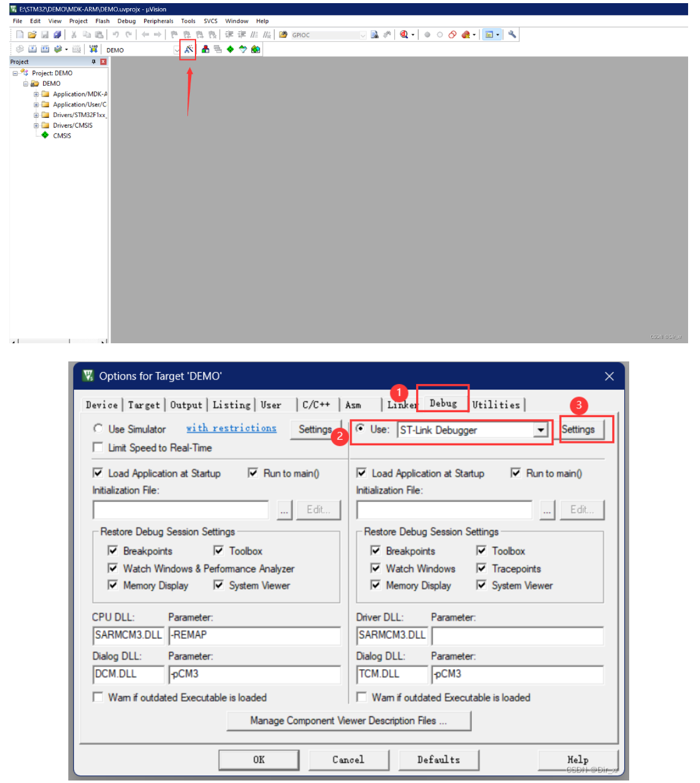
Task: Click the Save All icon
Action: point(57,34)
